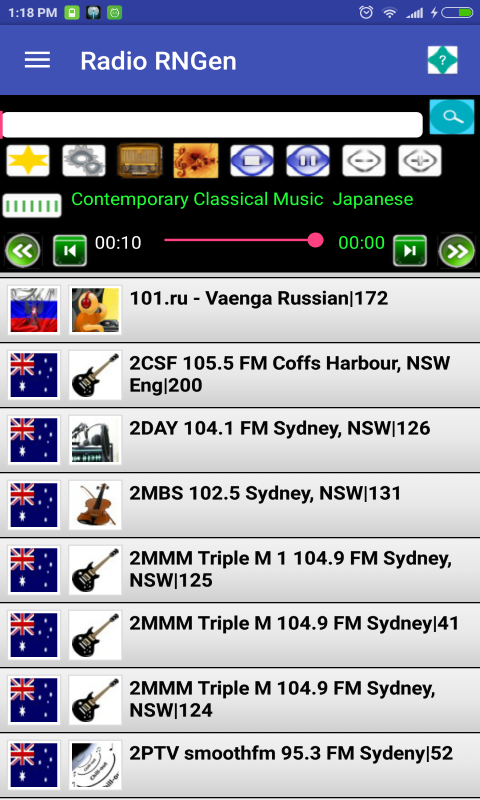Fast forward with the double-right arrow button

[457, 251]
